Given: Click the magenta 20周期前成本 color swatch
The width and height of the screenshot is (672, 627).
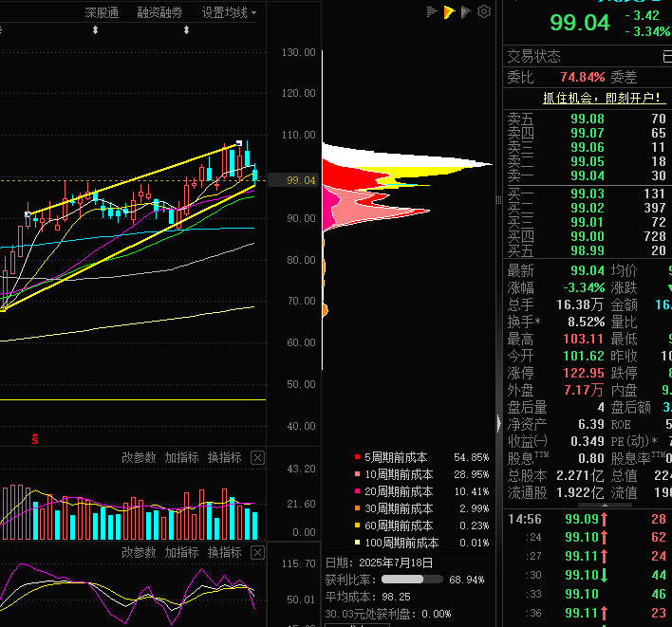Looking at the screenshot, I should point(357,491).
